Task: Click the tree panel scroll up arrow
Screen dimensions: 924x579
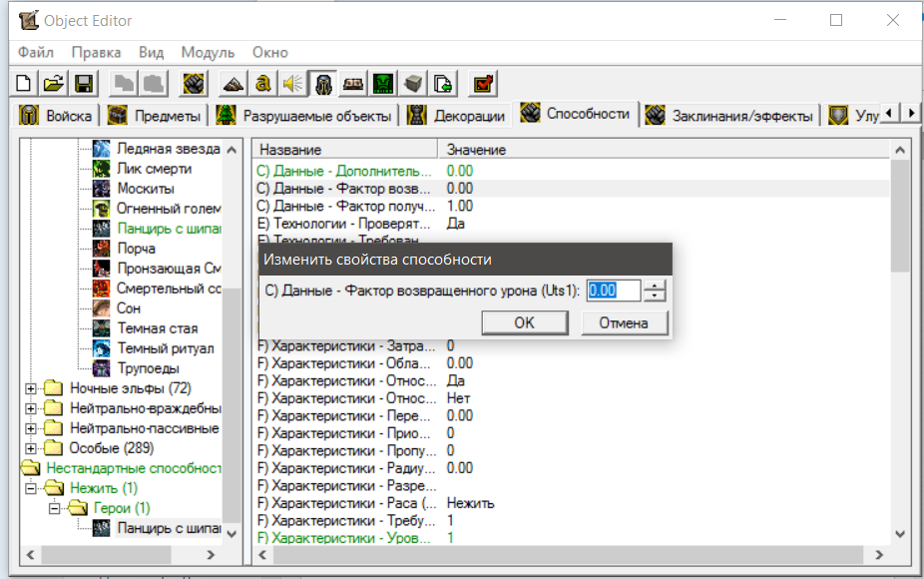Action: (x=231, y=150)
